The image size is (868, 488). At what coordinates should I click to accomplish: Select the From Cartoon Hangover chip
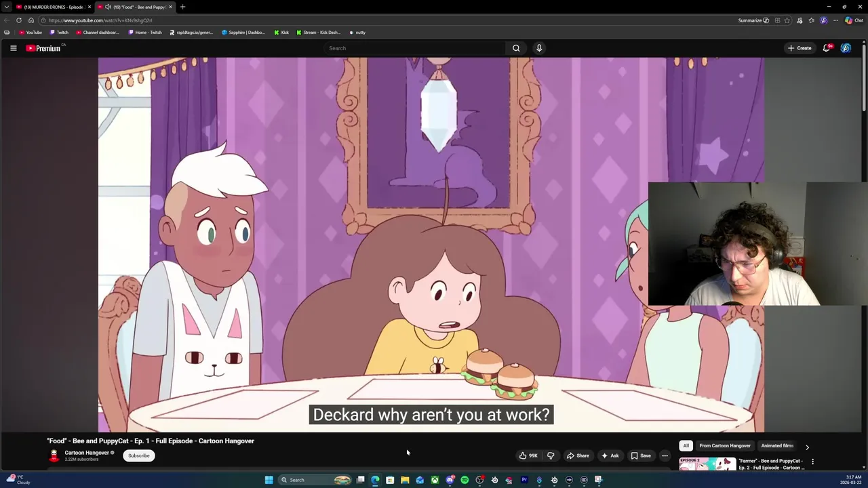point(725,446)
